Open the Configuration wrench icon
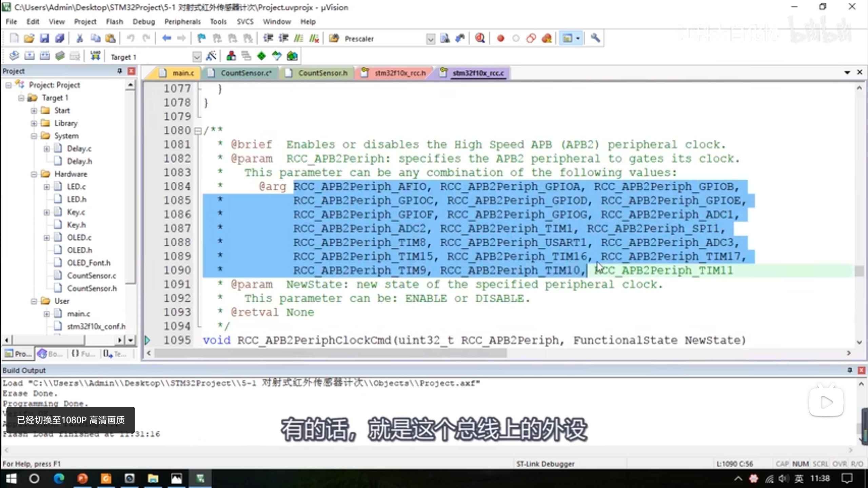The image size is (868, 488). [x=595, y=38]
